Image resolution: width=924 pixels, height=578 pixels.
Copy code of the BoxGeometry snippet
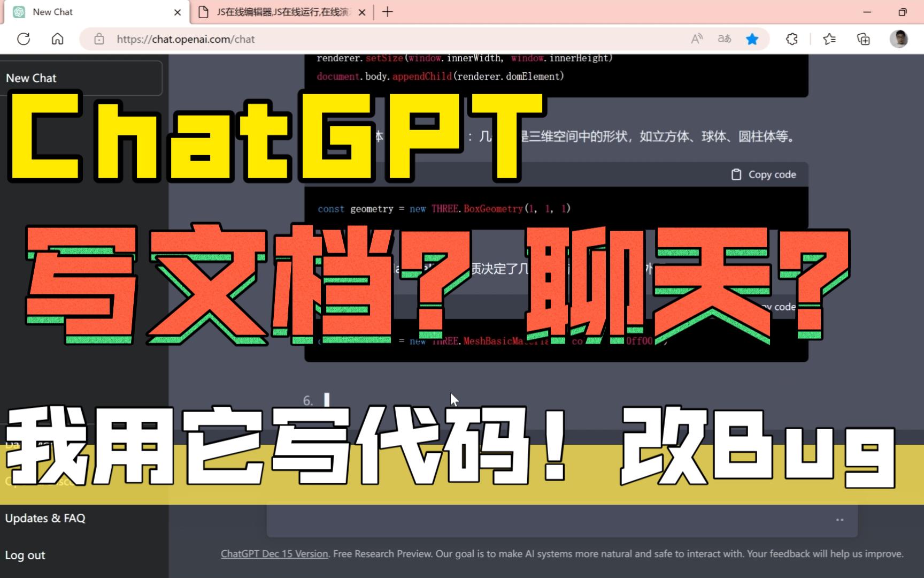click(x=764, y=174)
